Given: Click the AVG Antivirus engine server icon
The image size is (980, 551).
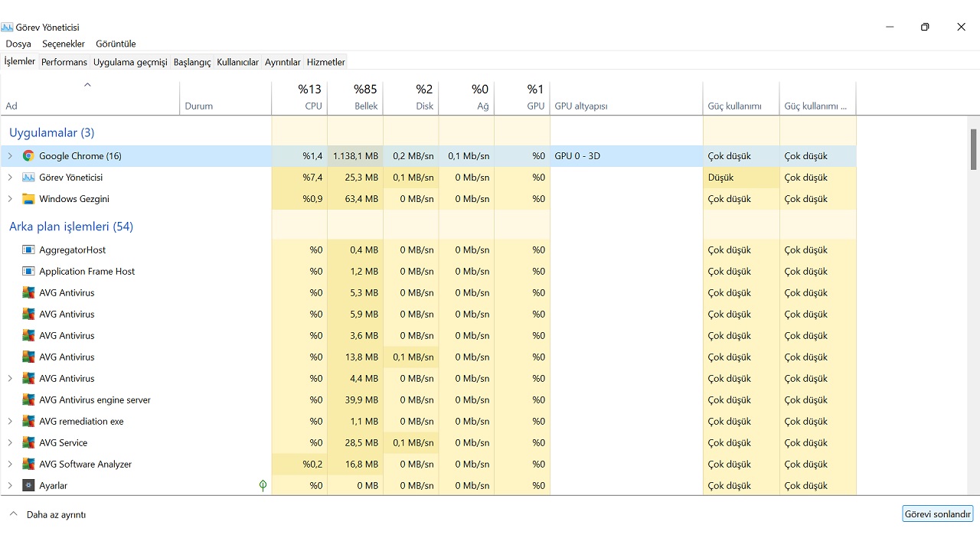Looking at the screenshot, I should (x=28, y=400).
